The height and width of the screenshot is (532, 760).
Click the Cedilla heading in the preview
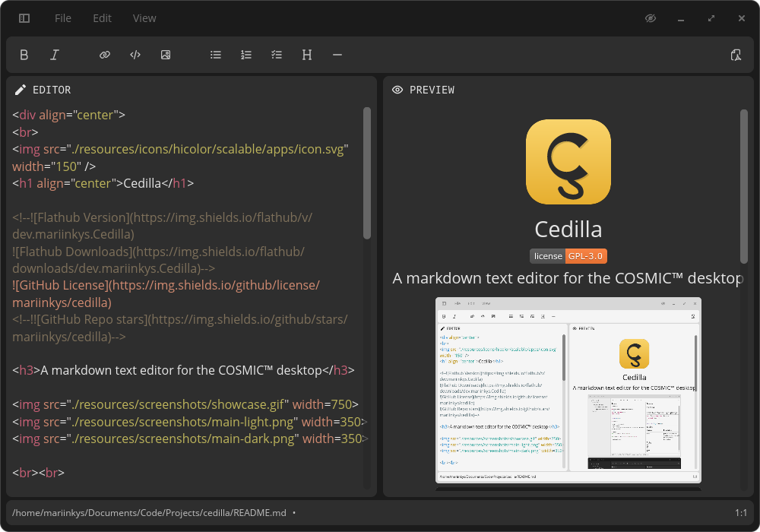tap(568, 230)
